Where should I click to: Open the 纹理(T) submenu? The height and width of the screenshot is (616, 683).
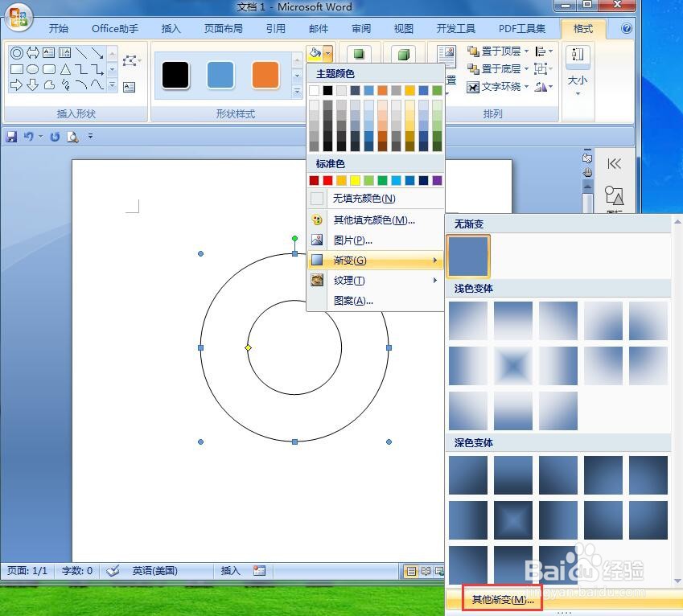(x=376, y=281)
